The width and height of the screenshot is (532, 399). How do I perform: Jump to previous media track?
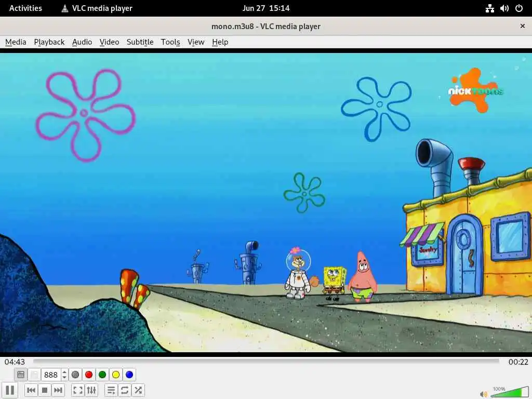click(31, 390)
